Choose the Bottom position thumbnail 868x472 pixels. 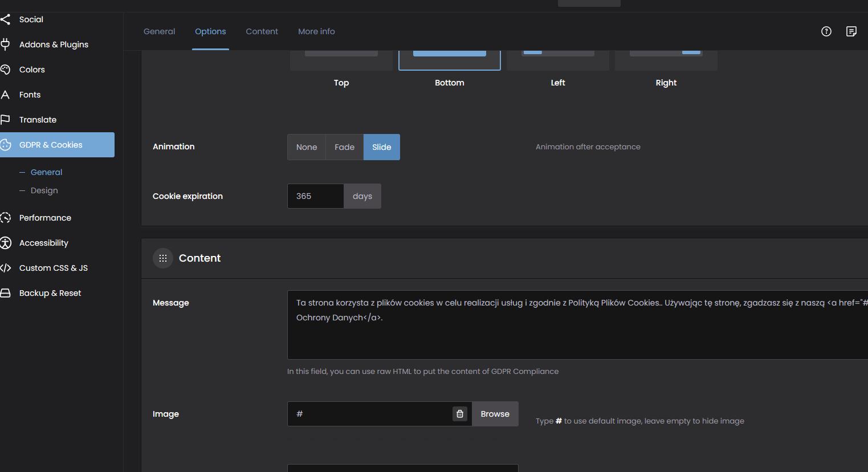coord(450,60)
